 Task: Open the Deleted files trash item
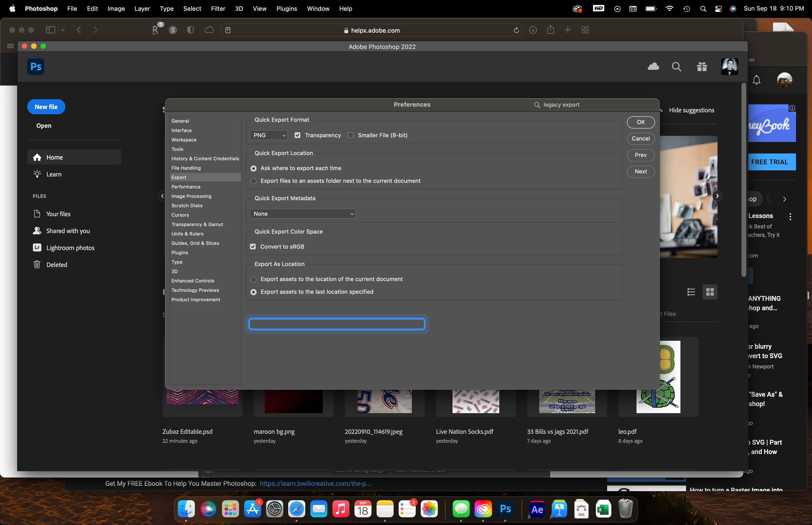point(57,265)
